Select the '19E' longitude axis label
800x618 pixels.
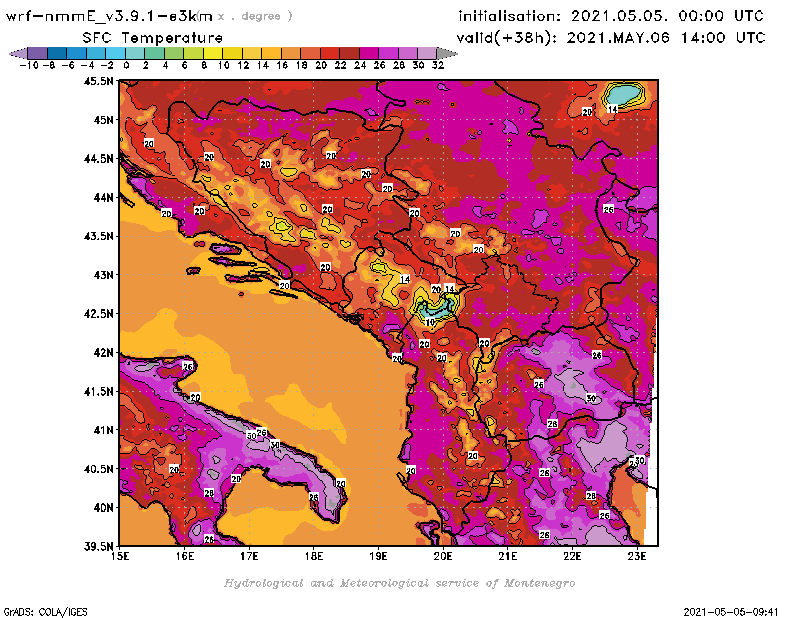pos(378,556)
